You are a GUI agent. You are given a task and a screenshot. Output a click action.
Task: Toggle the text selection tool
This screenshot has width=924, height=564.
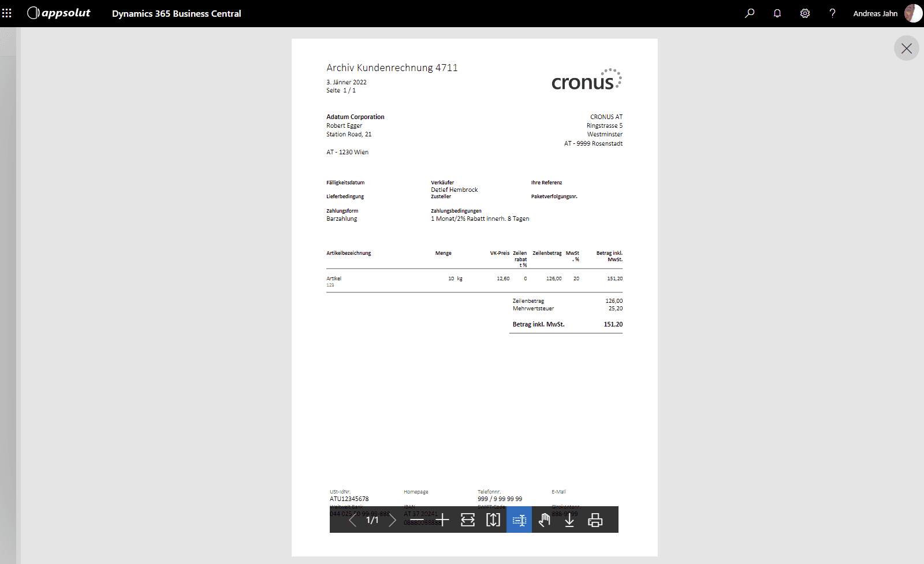point(519,520)
